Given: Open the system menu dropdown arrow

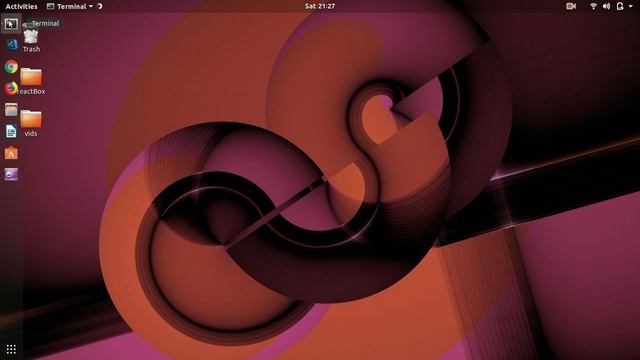Looking at the screenshot, I should 631,7.
